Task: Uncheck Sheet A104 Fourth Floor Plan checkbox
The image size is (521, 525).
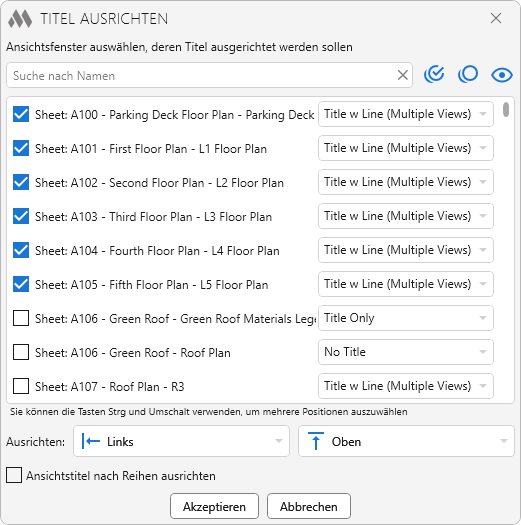Action: point(21,250)
